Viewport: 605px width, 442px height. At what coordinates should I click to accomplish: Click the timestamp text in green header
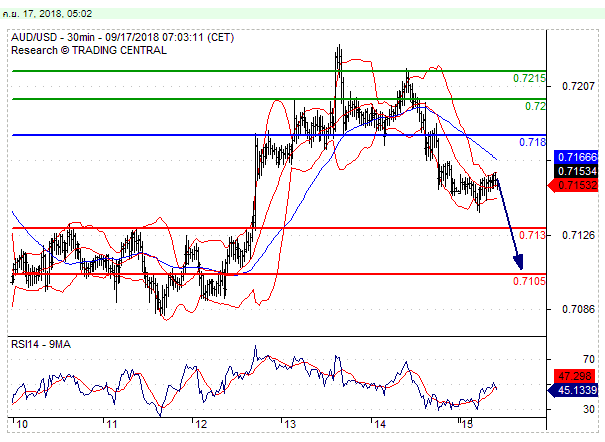point(47,14)
